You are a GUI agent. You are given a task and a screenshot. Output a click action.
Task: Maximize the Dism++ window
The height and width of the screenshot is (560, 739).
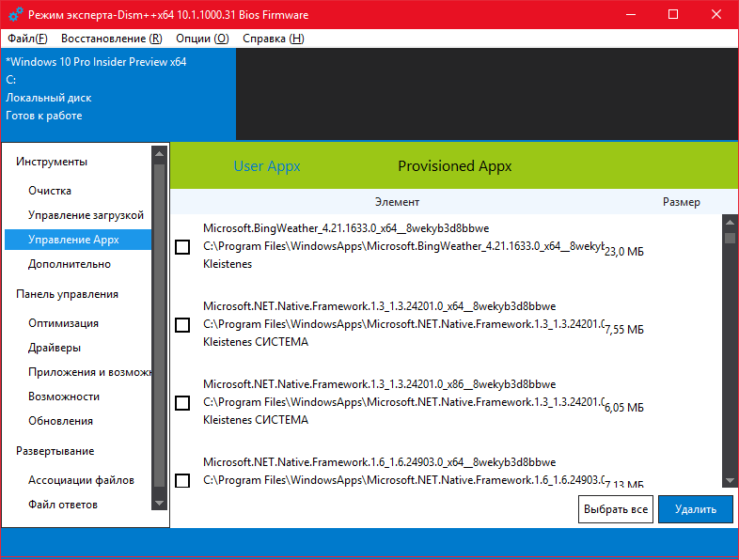click(673, 15)
